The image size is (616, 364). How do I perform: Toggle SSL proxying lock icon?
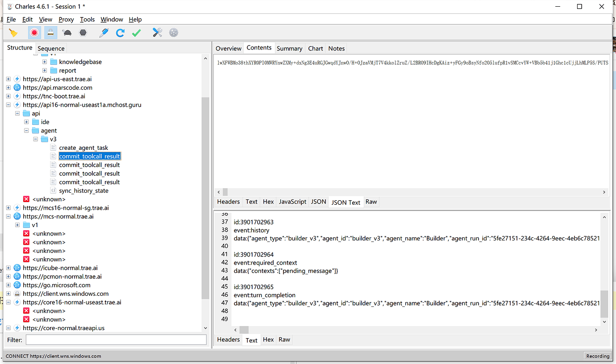coord(50,33)
